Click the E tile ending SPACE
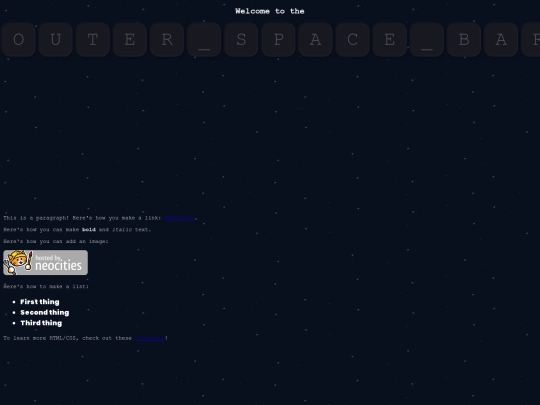 (390, 40)
